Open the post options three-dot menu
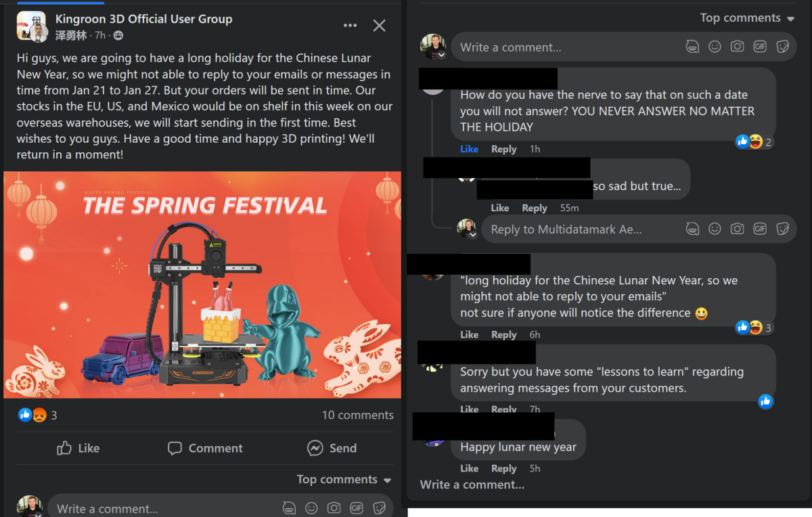 click(350, 26)
